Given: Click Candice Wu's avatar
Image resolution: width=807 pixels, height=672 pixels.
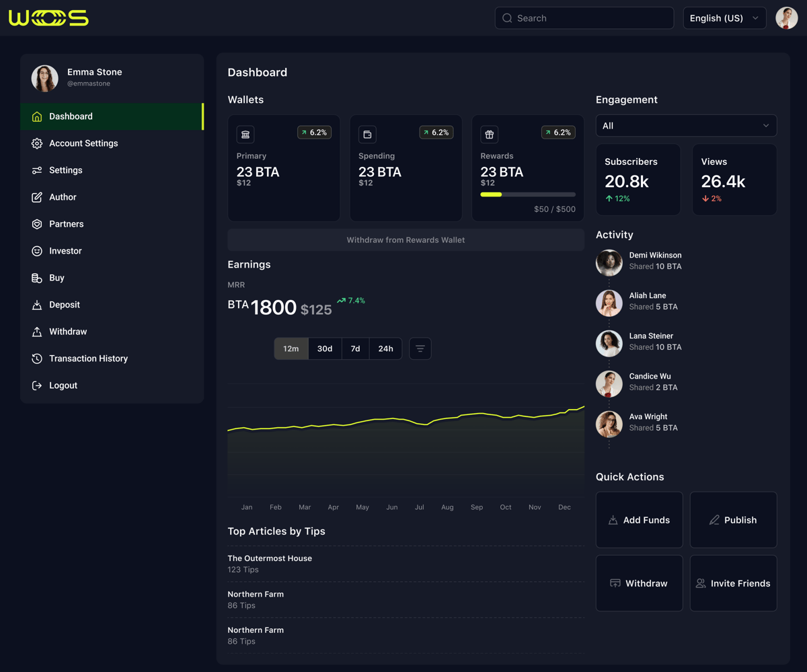Looking at the screenshot, I should pyautogui.click(x=609, y=383).
